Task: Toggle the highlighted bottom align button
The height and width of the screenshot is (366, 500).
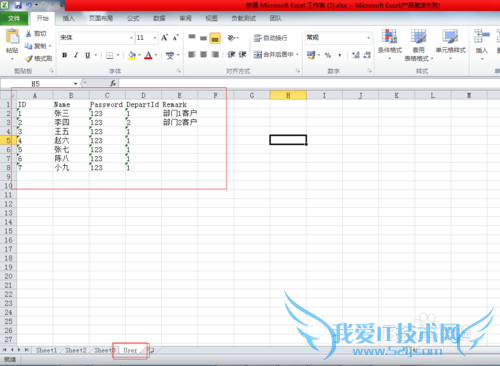Action: [x=215, y=38]
